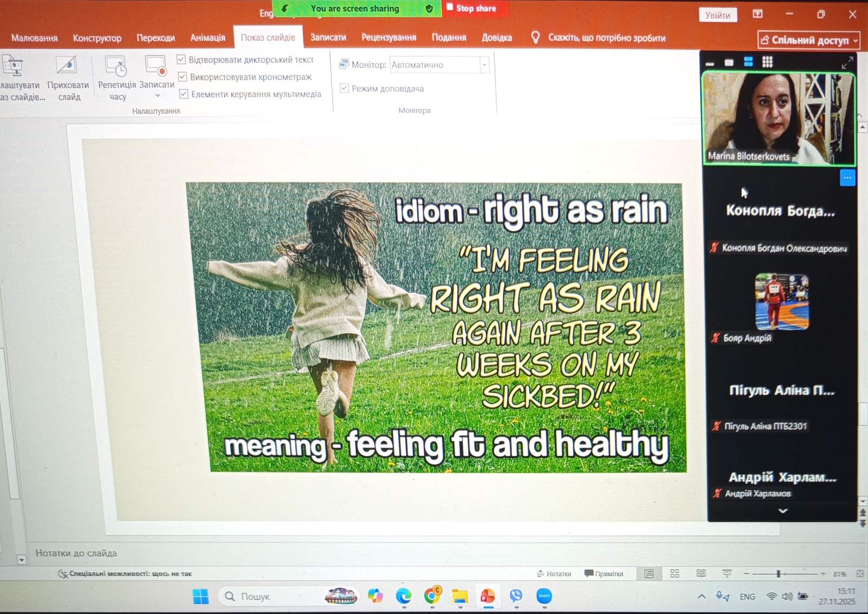Expand more participants chevron in Zoom panel

(x=782, y=510)
